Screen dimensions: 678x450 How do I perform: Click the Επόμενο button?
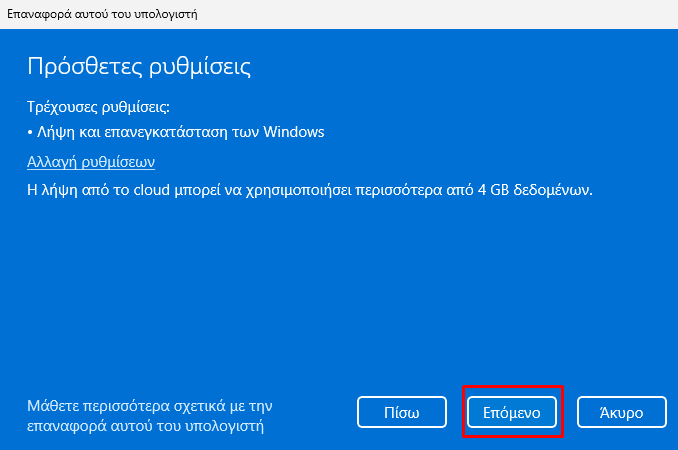[x=512, y=412]
